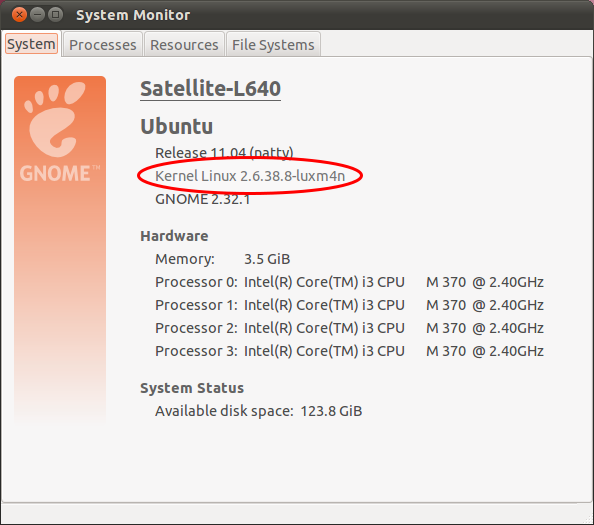Maximize the System Monitor window
This screenshot has height=525, width=594.
(56, 15)
